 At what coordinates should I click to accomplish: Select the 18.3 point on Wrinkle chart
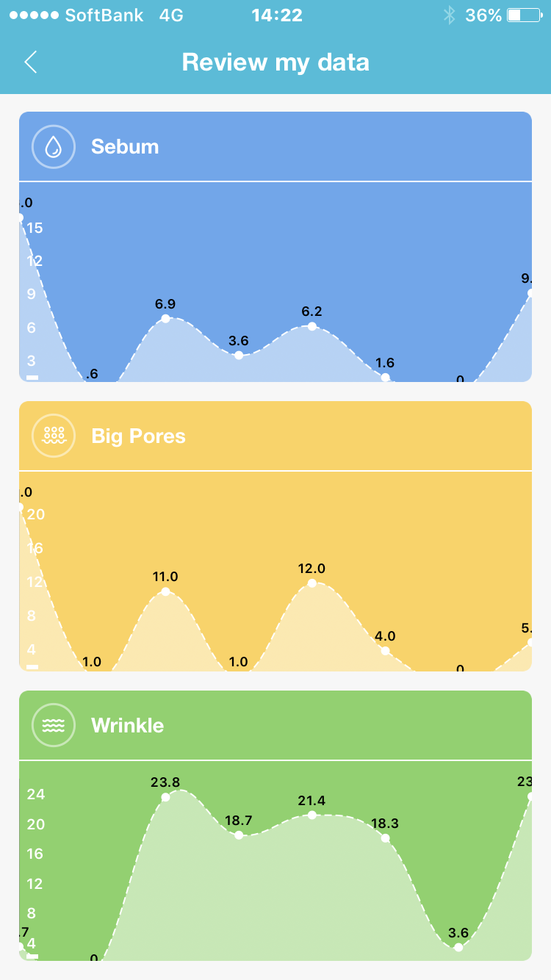tap(385, 838)
